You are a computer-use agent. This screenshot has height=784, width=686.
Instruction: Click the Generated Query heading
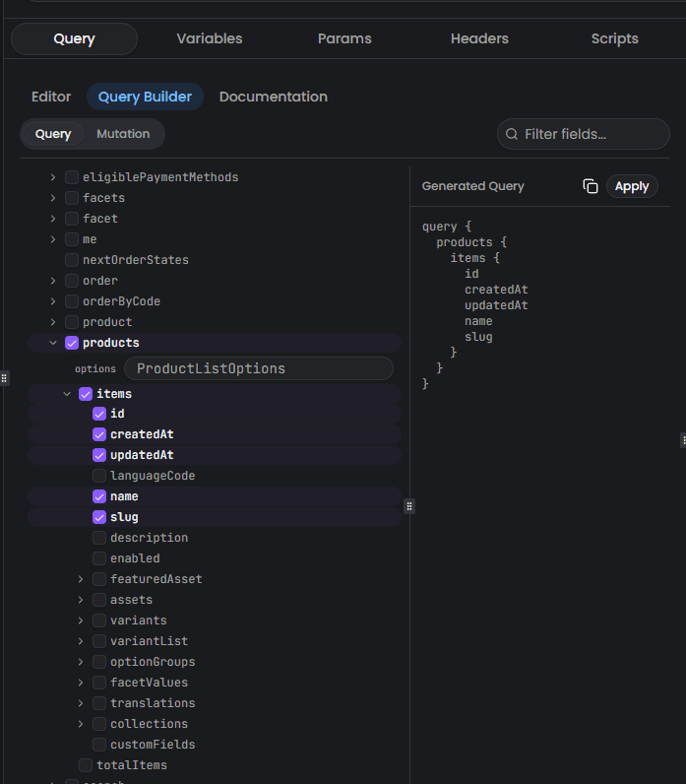coord(472,186)
